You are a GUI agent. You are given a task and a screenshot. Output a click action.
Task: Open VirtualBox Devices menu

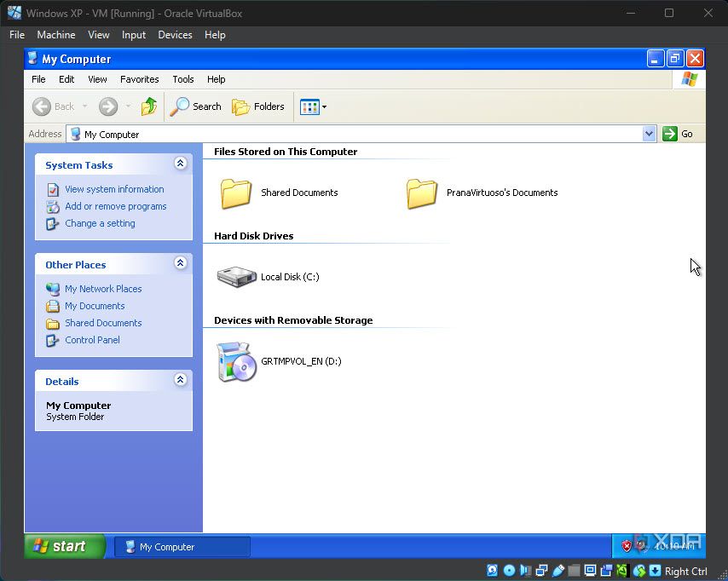tap(175, 35)
